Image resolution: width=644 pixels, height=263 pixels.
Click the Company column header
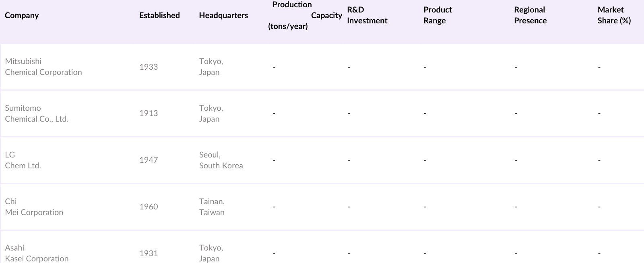click(x=22, y=15)
